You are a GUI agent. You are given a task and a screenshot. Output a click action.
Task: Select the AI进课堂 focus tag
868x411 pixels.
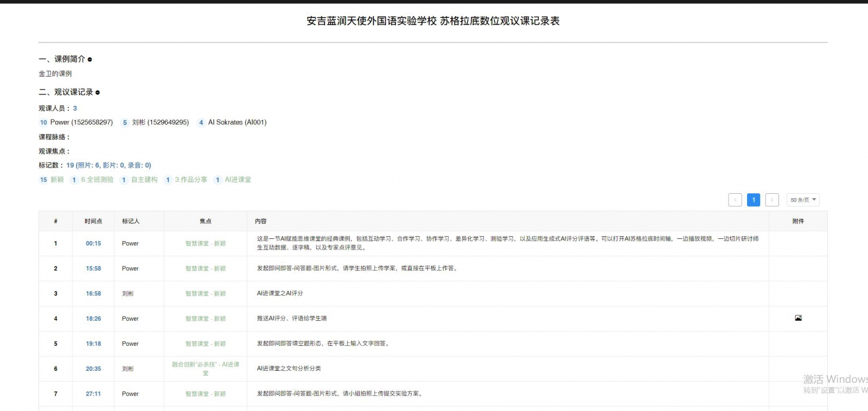[x=238, y=180]
